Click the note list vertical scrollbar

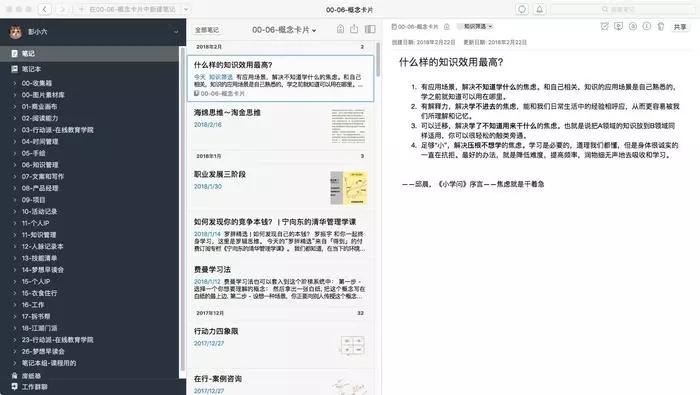click(x=378, y=60)
